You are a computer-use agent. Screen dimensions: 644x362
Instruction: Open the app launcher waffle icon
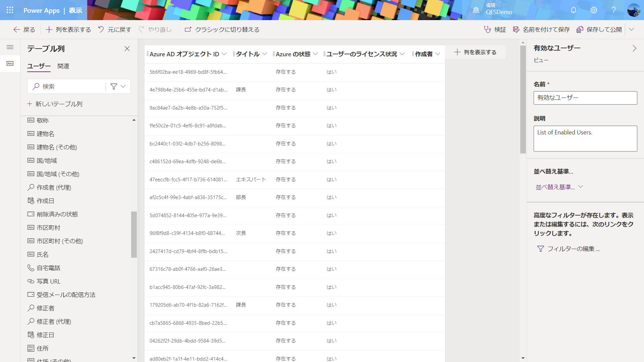(10, 10)
